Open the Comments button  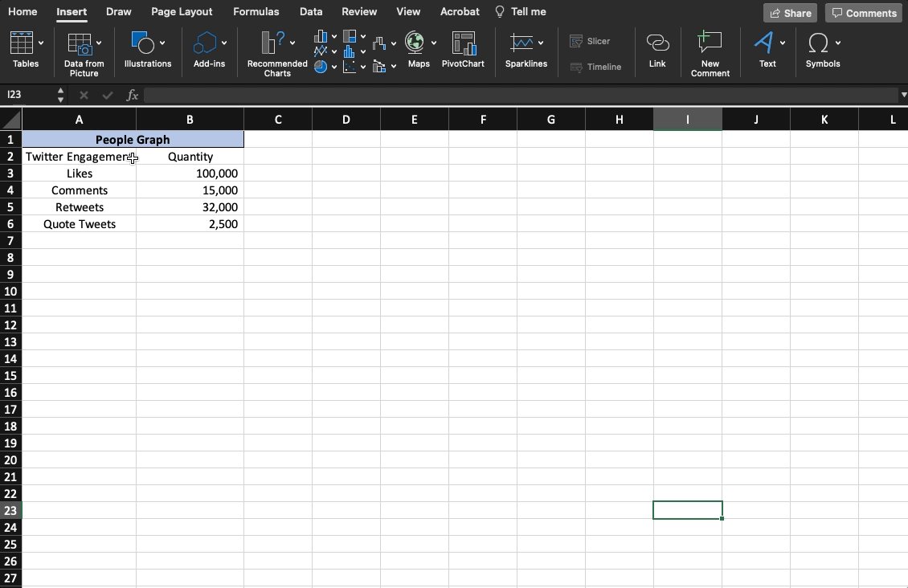coord(864,13)
